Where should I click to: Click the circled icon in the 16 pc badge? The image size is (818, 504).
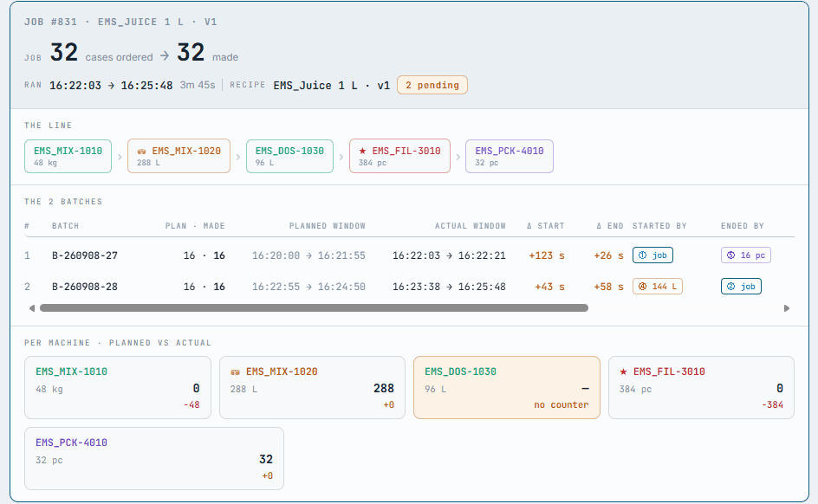[x=730, y=255]
